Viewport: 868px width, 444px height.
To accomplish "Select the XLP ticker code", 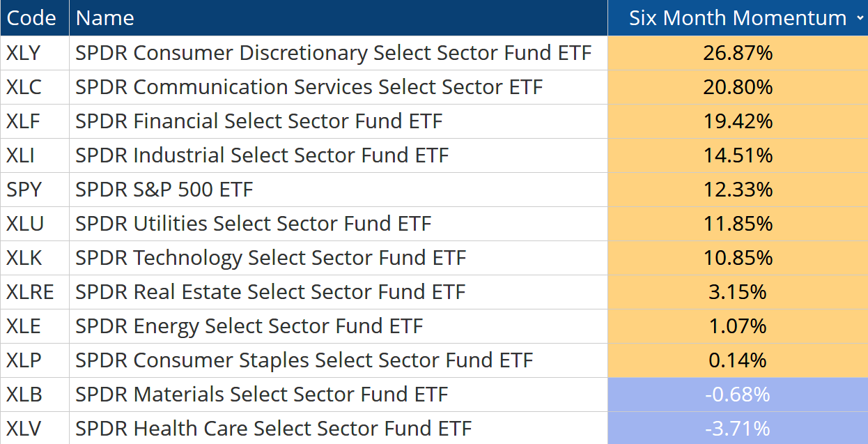I will tap(24, 360).
